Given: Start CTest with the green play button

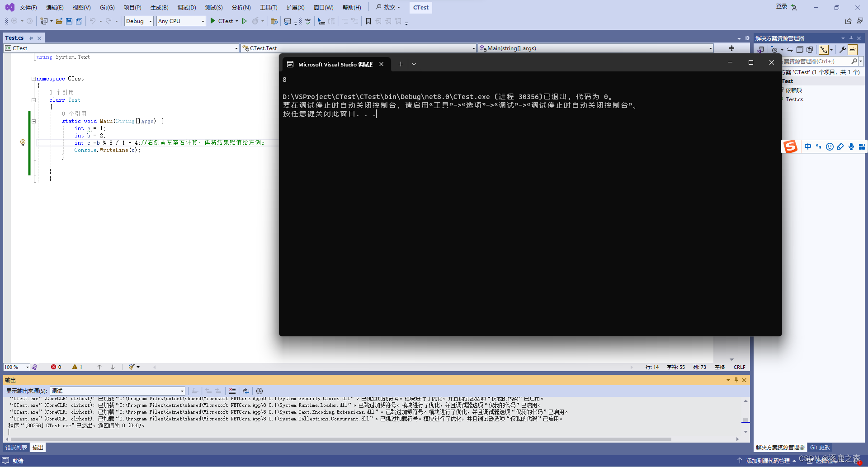Looking at the screenshot, I should 212,21.
